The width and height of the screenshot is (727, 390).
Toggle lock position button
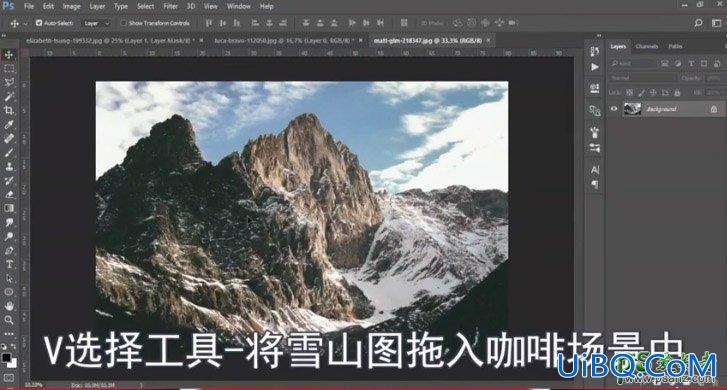pos(653,93)
